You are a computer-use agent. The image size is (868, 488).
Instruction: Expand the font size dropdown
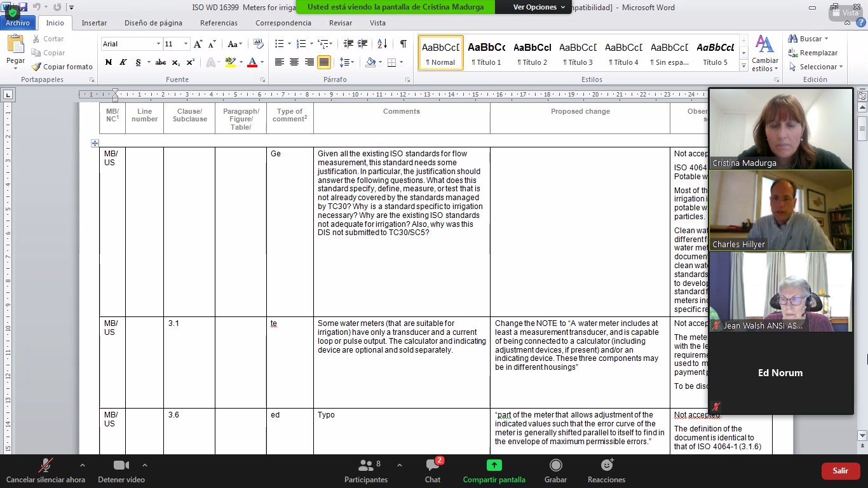tap(186, 44)
